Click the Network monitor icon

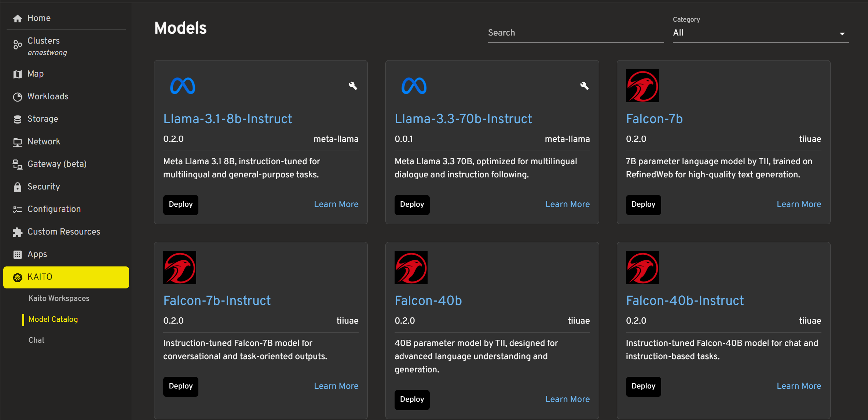pyautogui.click(x=17, y=142)
